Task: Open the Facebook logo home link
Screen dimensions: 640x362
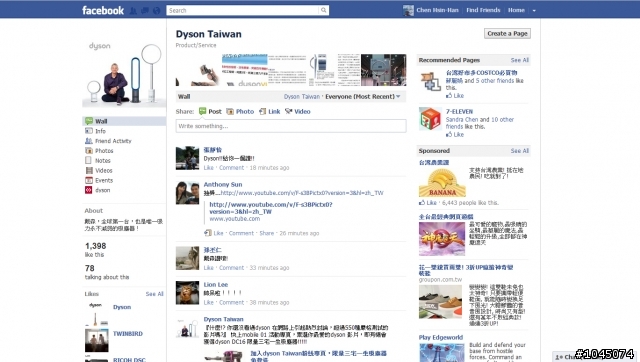Action: click(102, 10)
